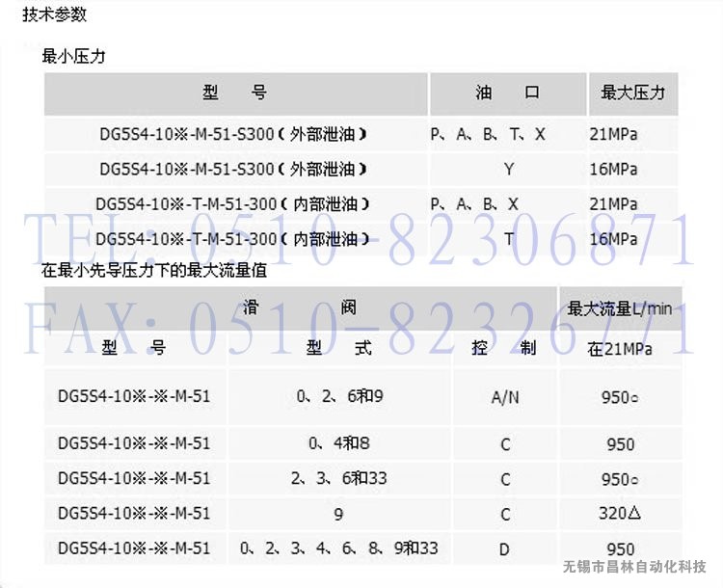This screenshot has width=723, height=588.
Task: Click the 最大压力 column header
Action: click(x=632, y=94)
